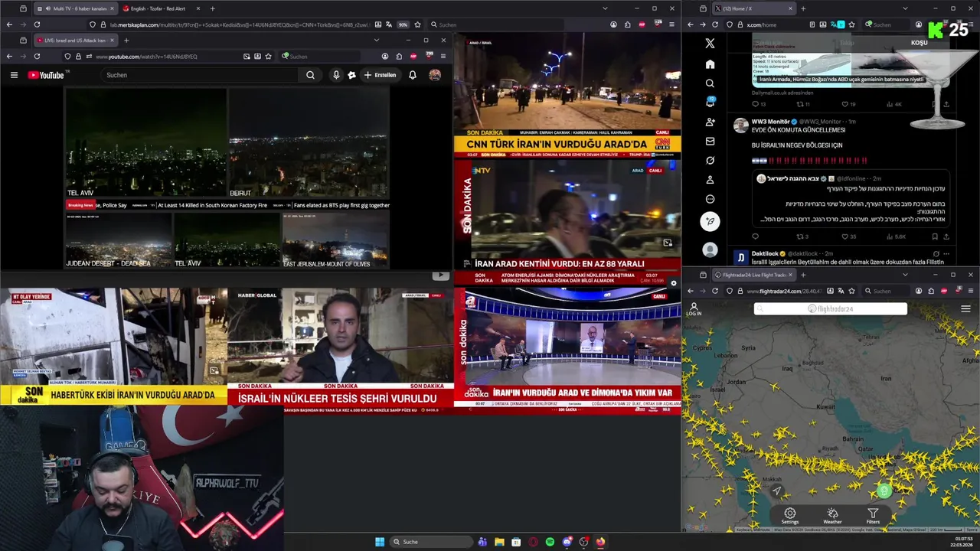Click the YouTube search magnifier button
The image size is (980, 551).
click(x=310, y=75)
